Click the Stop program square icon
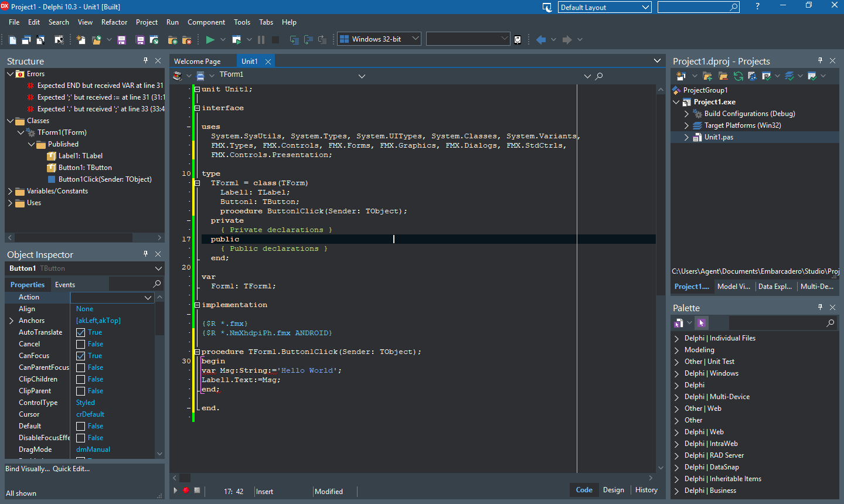844x504 pixels. click(x=275, y=40)
